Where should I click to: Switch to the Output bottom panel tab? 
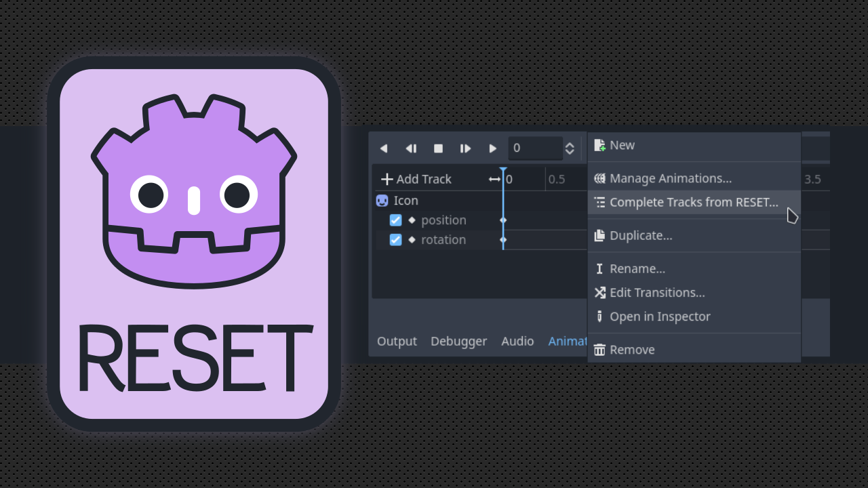(x=397, y=341)
